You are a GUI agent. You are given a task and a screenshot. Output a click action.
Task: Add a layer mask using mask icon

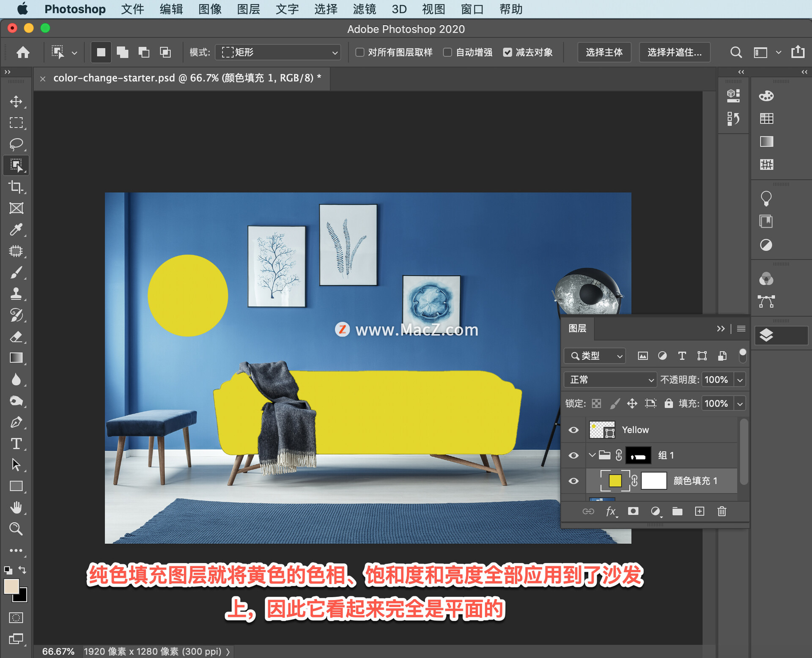pyautogui.click(x=633, y=512)
